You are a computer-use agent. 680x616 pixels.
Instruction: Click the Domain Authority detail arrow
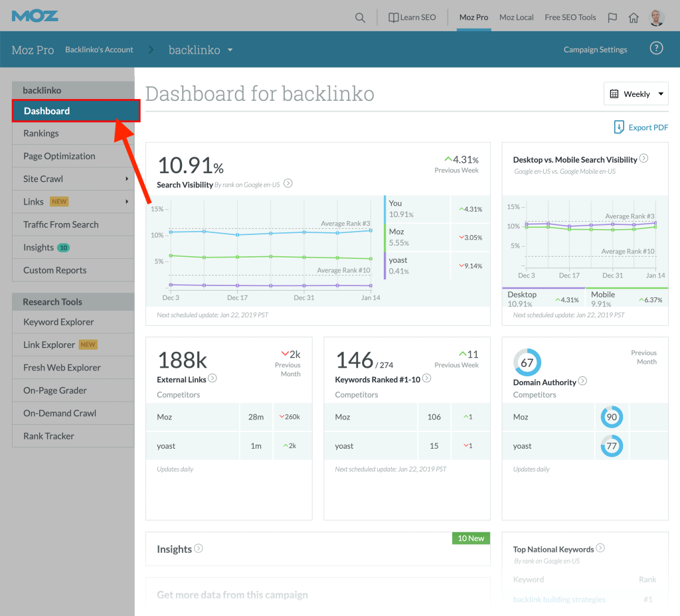tap(583, 381)
